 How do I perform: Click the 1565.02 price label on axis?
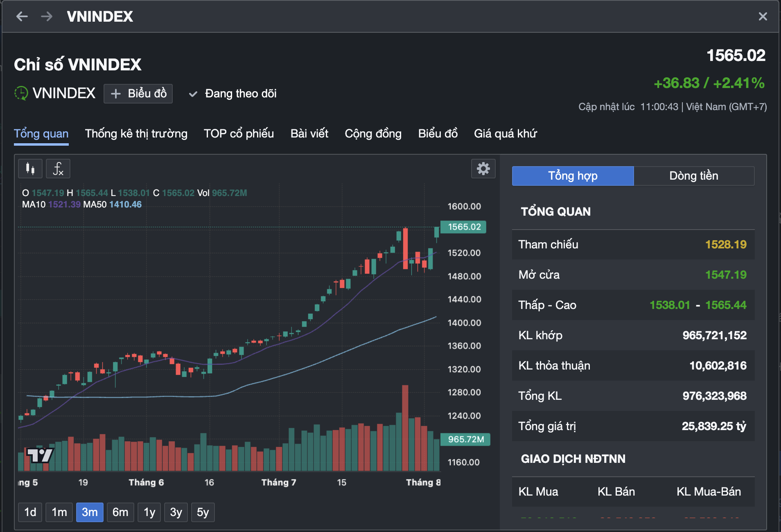point(464,227)
